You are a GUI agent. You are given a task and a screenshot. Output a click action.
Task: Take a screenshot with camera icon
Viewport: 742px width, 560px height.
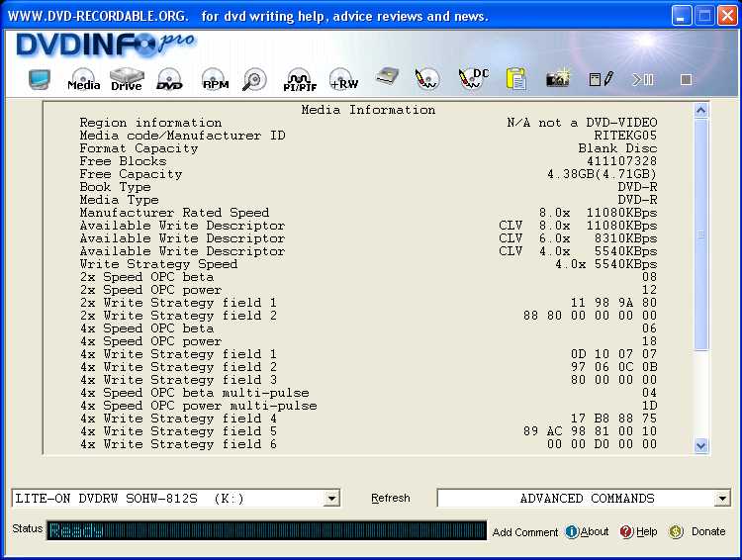pyautogui.click(x=558, y=78)
